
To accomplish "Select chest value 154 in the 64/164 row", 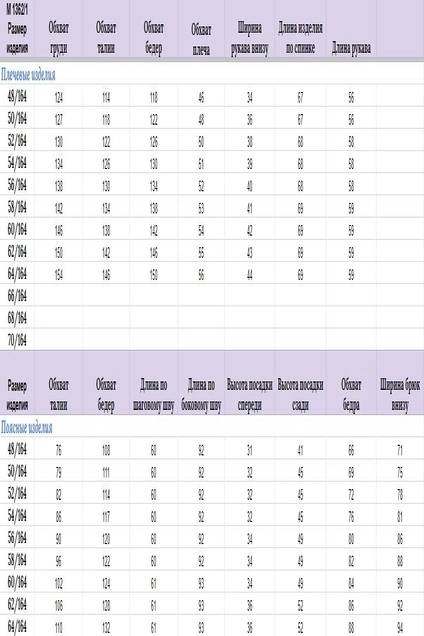I will tap(58, 275).
